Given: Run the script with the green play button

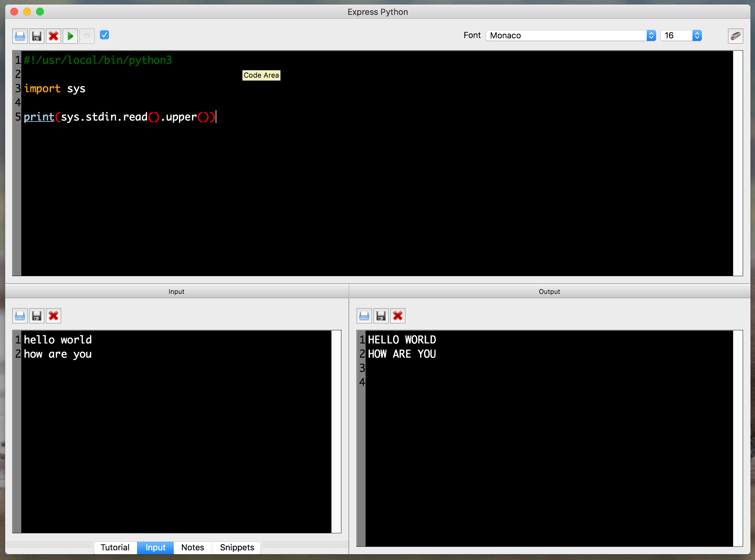Looking at the screenshot, I should tap(70, 36).
